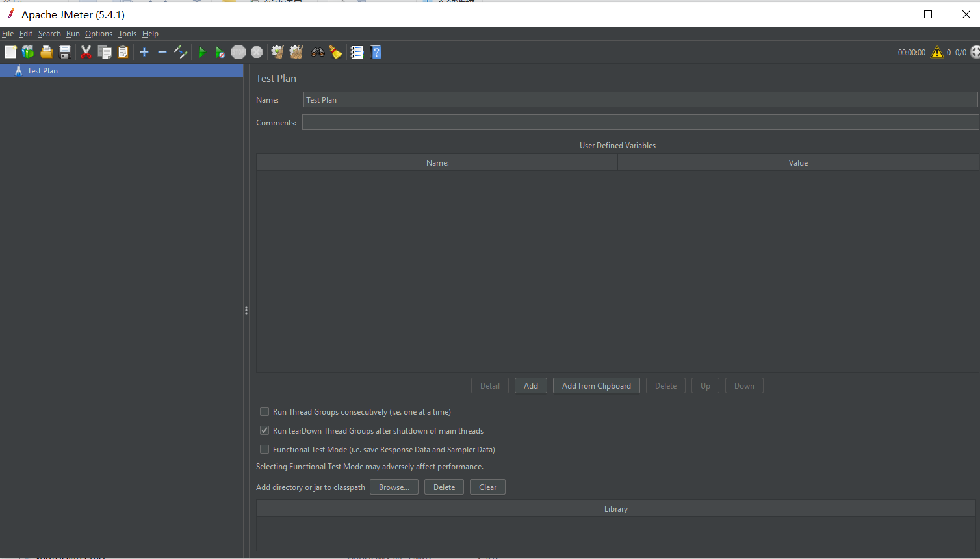Collapse all nodes with minus icon
This screenshot has width=980, height=559.
coord(162,52)
